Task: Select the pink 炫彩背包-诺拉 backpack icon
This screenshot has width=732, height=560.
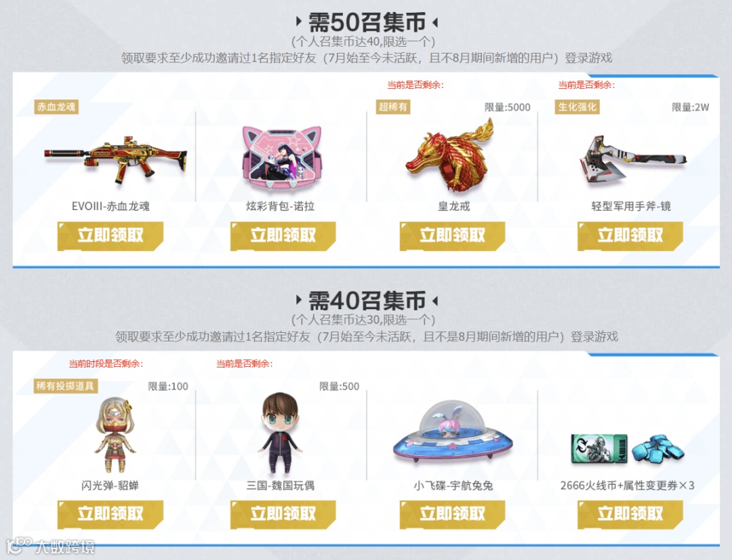Action: coord(282,157)
